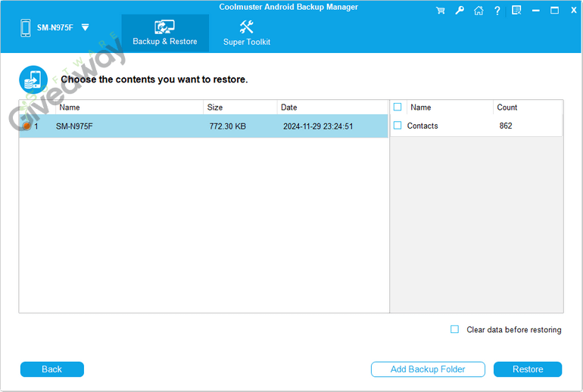Click the restore database icon near heading

33,79
